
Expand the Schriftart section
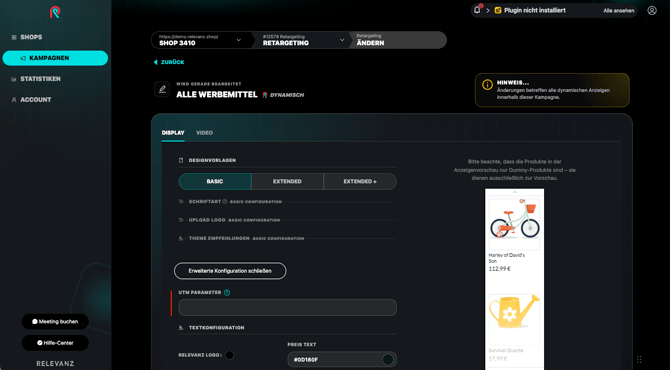click(x=287, y=202)
